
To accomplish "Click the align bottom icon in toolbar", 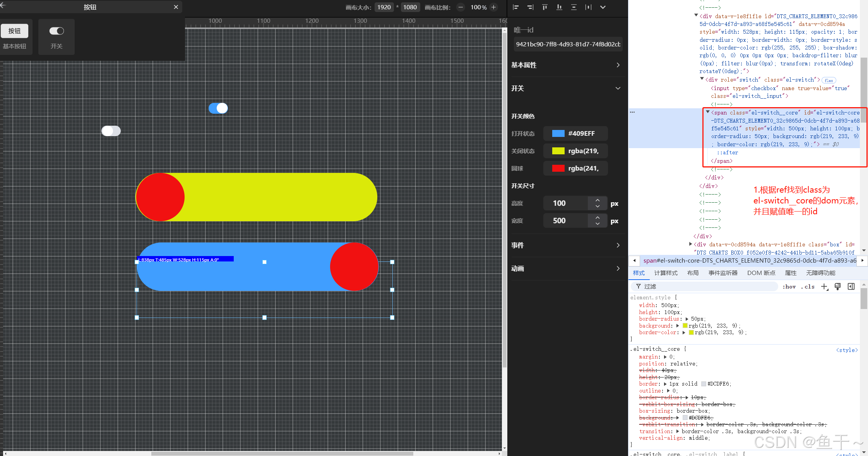I will (x=559, y=7).
